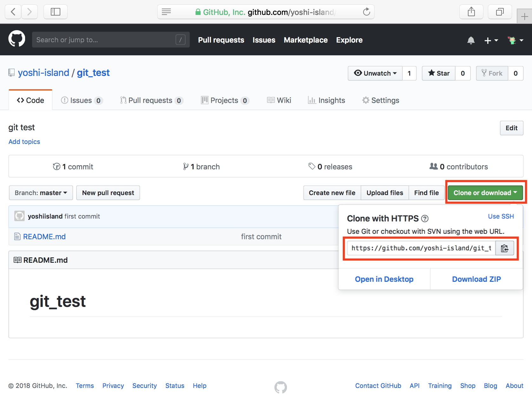The width and height of the screenshot is (532, 400).
Task: Go to Marketplace in header
Action: click(306, 40)
